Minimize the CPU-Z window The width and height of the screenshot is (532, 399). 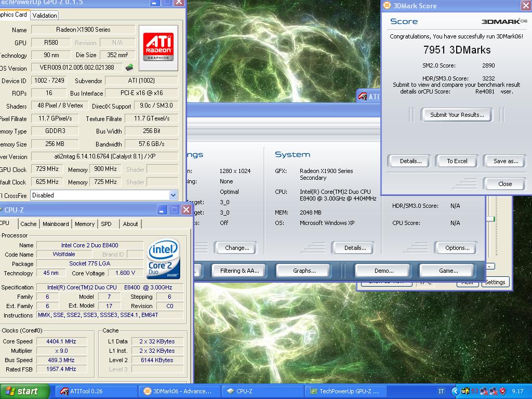(x=162, y=210)
